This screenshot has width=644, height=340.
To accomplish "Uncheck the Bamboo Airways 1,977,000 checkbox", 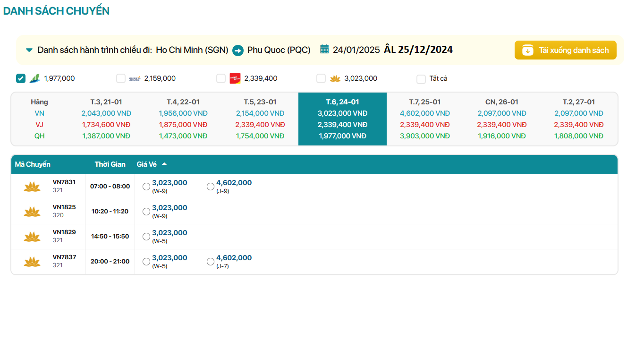I will pos(21,78).
